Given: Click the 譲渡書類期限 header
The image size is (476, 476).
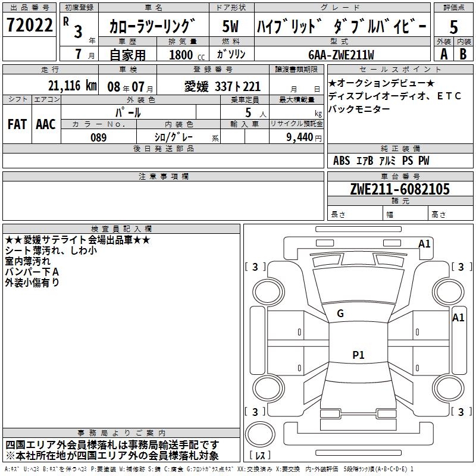Looking at the screenshot, I should pyautogui.click(x=296, y=69).
